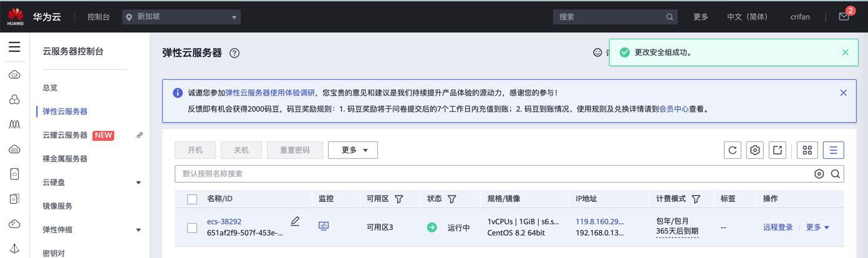Screen dimensions: 868x258
Task: Open monitoring chart for ecs-38292
Action: pos(324,226)
